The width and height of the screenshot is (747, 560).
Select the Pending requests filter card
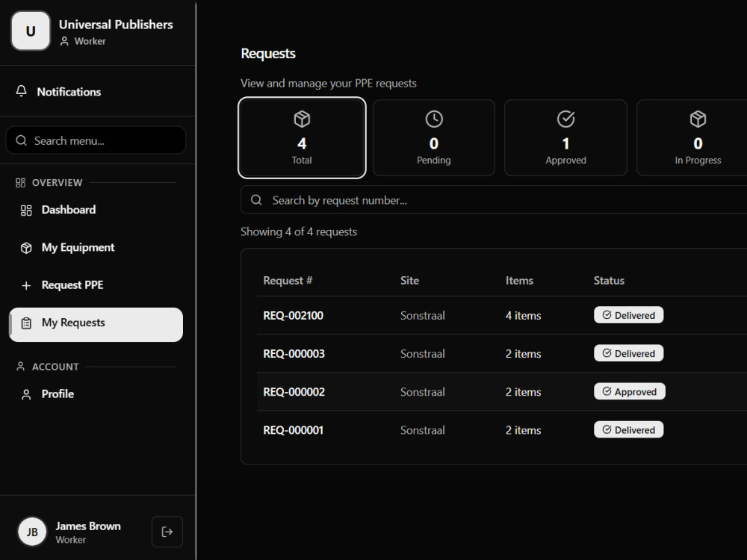pos(433,137)
